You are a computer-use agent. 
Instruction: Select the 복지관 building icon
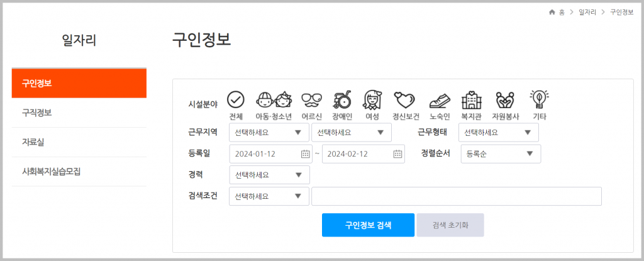[x=472, y=99]
